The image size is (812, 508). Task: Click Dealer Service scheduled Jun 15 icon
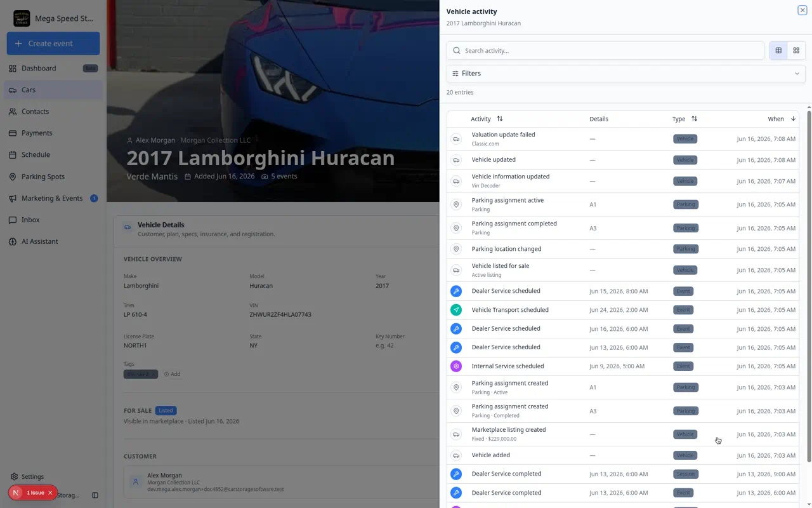pos(455,291)
